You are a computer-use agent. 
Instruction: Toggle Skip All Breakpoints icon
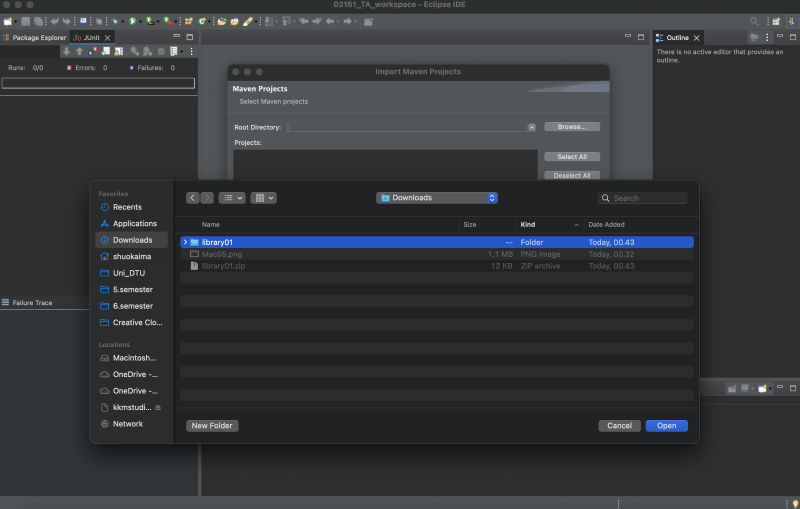tap(99, 21)
